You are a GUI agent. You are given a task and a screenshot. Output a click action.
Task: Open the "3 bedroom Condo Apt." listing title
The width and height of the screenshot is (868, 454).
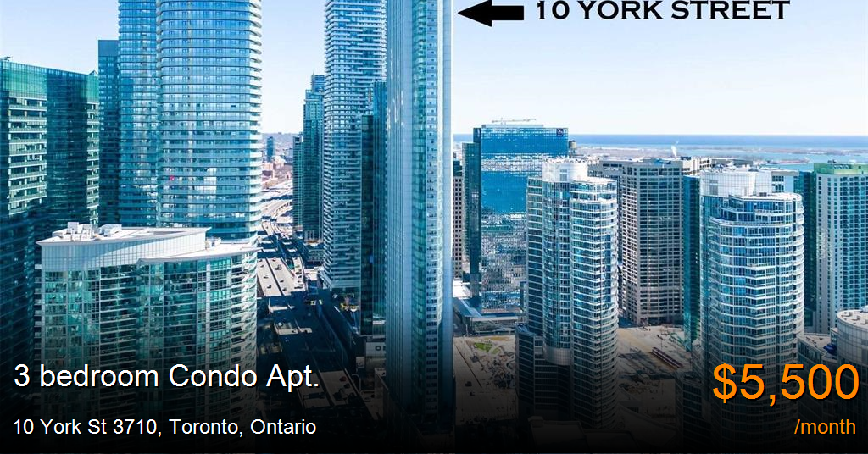tap(166, 376)
